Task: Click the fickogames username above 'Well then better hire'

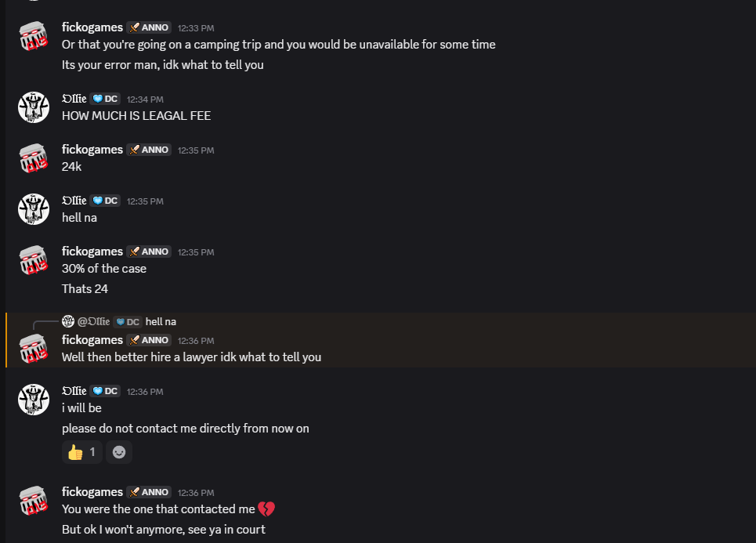Action: 92,340
